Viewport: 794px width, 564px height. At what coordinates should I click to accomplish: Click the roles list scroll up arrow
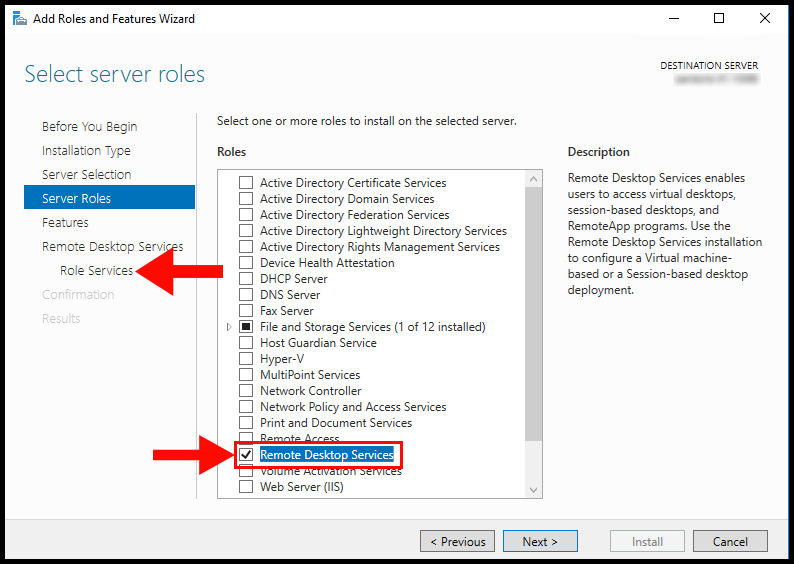point(533,179)
